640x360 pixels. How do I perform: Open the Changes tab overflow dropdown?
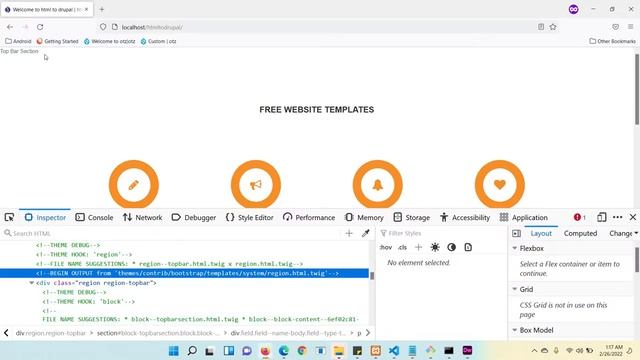636,233
